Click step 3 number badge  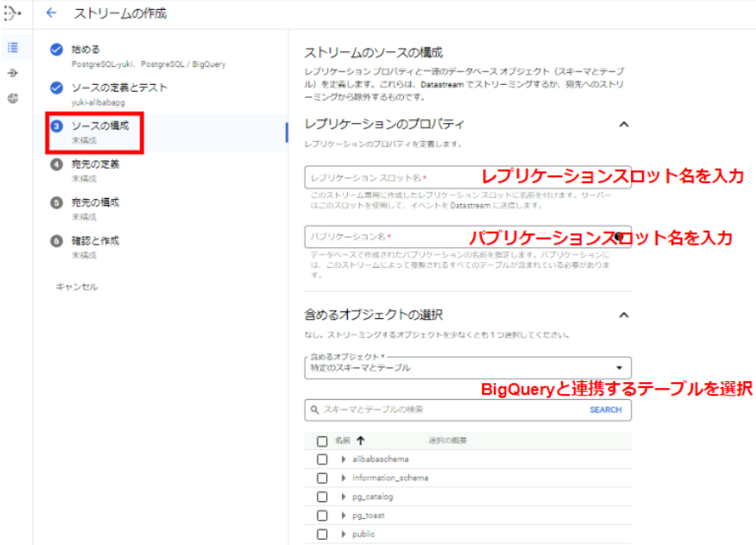point(56,126)
